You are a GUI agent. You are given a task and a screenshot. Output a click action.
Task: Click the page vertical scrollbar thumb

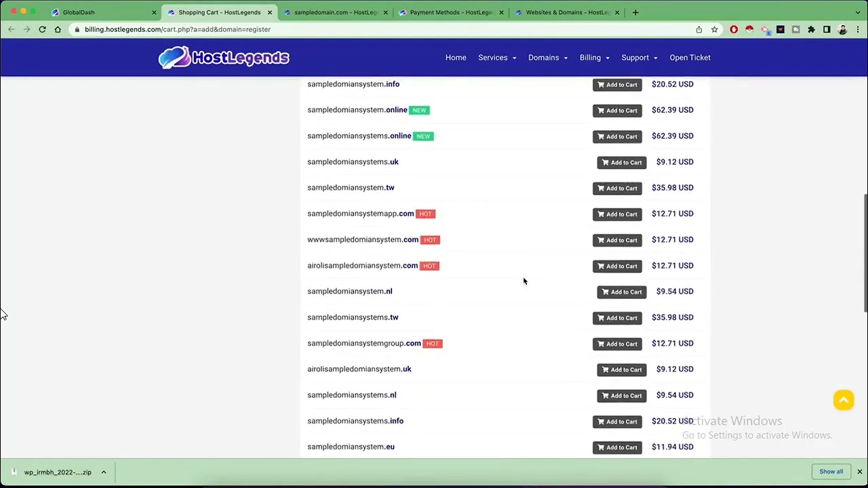[865, 254]
